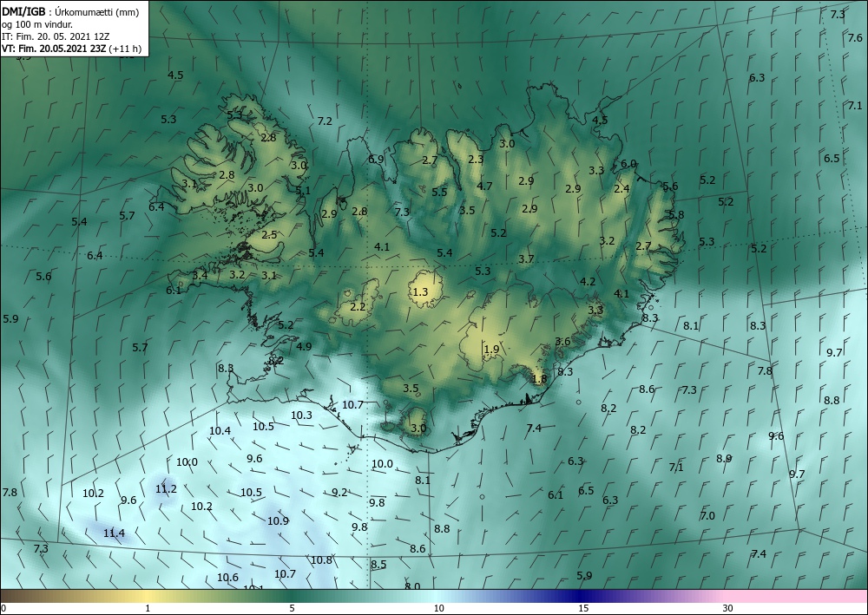Click the '10' tick on the color scale
The image size is (868, 615).
pyautogui.click(x=438, y=608)
